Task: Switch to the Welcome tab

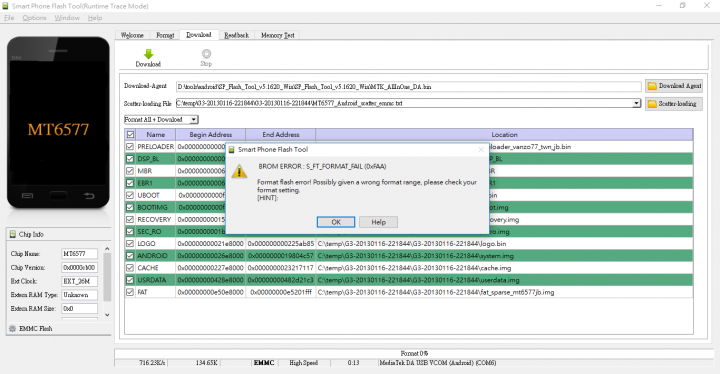Action: [x=132, y=35]
